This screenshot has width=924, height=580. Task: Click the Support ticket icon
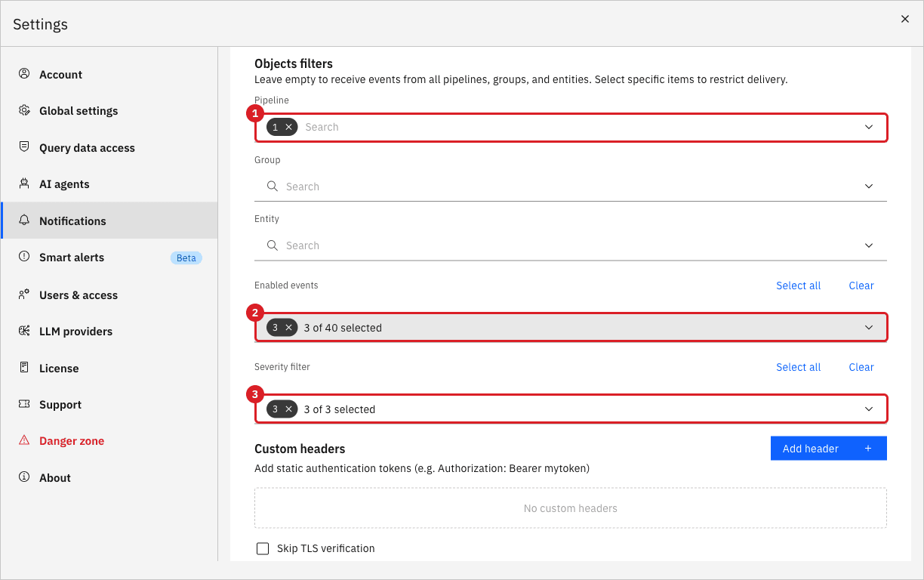coord(24,404)
